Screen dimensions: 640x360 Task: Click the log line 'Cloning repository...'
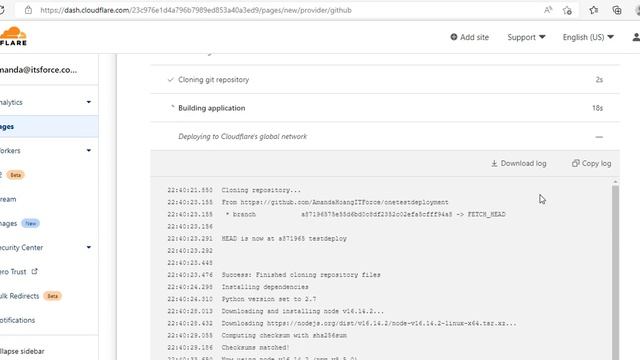tap(261, 190)
